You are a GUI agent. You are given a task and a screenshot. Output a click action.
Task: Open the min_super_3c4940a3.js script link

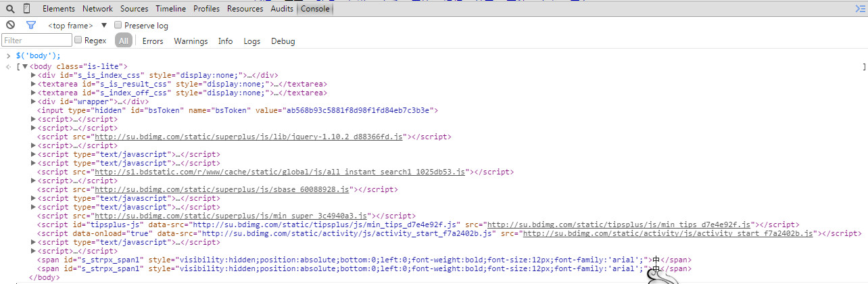coord(231,216)
